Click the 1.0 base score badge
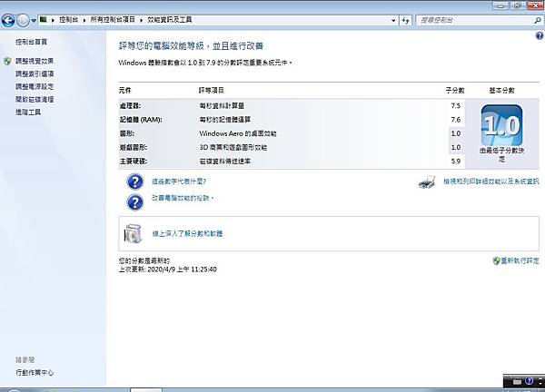 pyautogui.click(x=501, y=125)
